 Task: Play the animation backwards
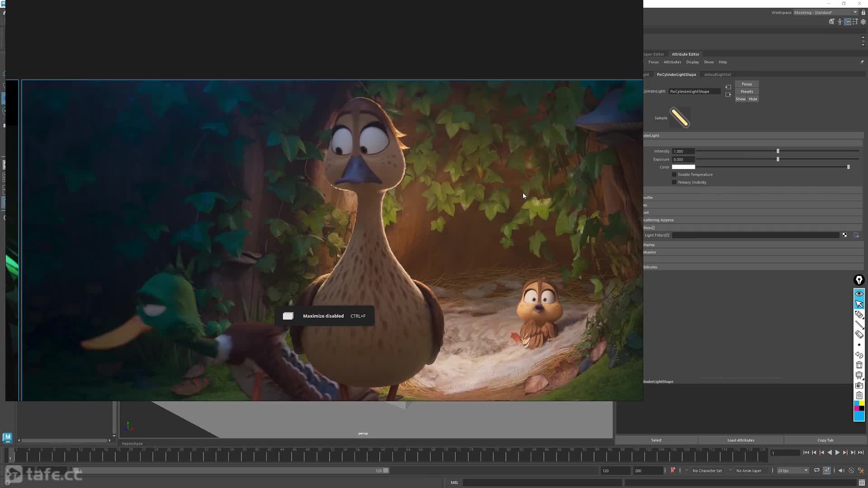[830, 453]
